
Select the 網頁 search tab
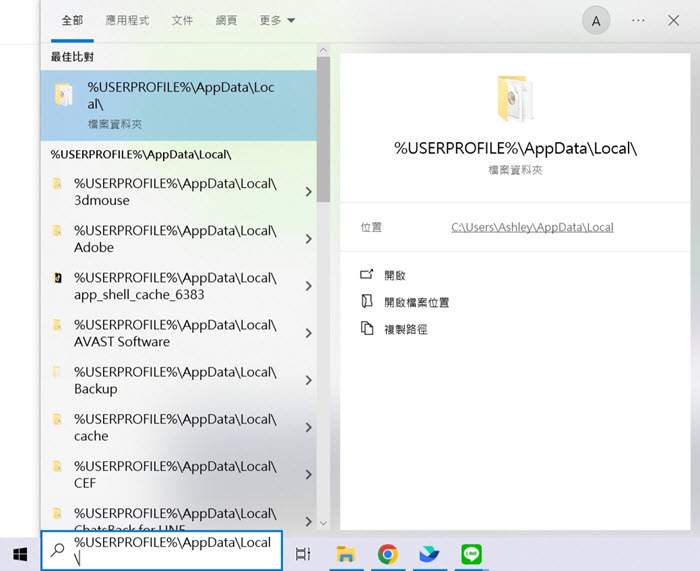click(227, 20)
